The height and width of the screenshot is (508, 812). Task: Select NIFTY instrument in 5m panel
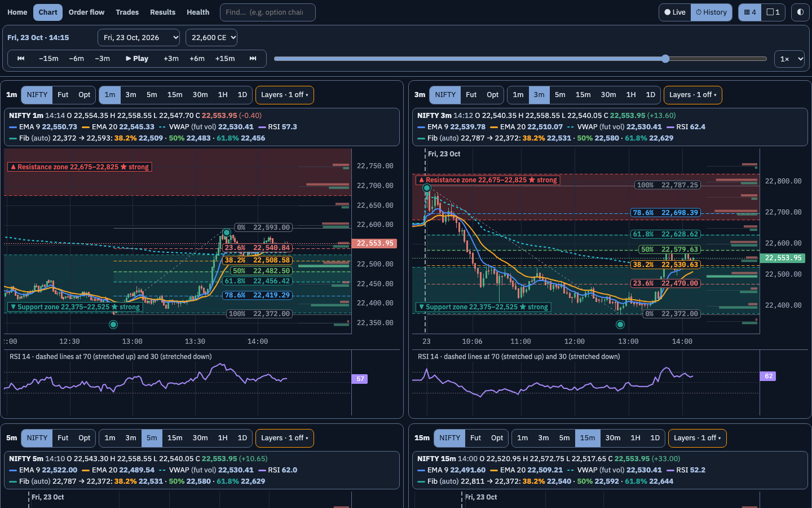tap(37, 438)
